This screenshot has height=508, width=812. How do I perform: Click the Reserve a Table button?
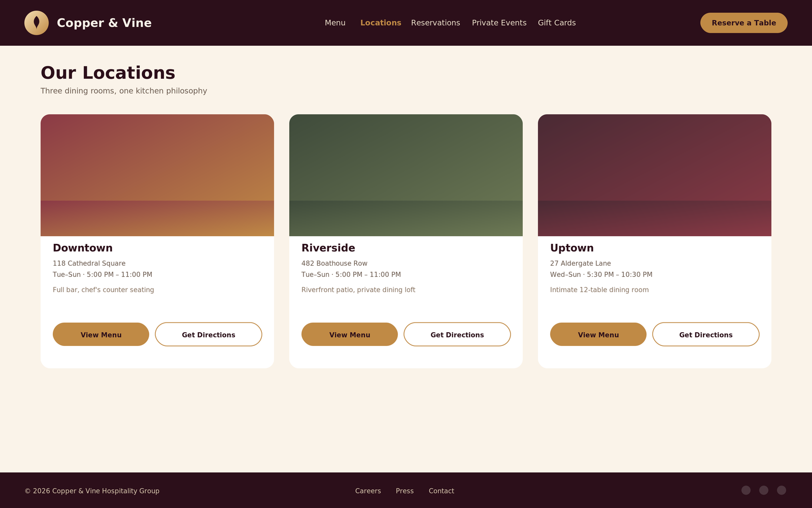[x=744, y=23]
